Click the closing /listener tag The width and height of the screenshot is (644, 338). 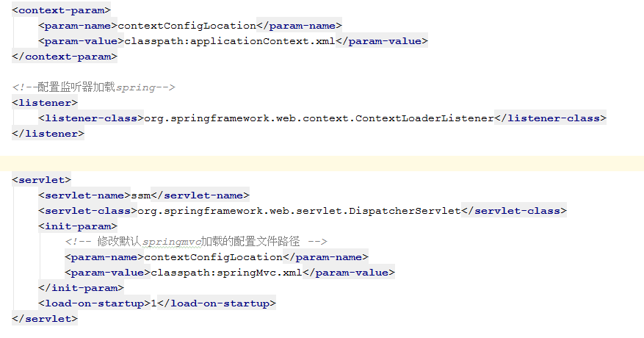(x=48, y=134)
